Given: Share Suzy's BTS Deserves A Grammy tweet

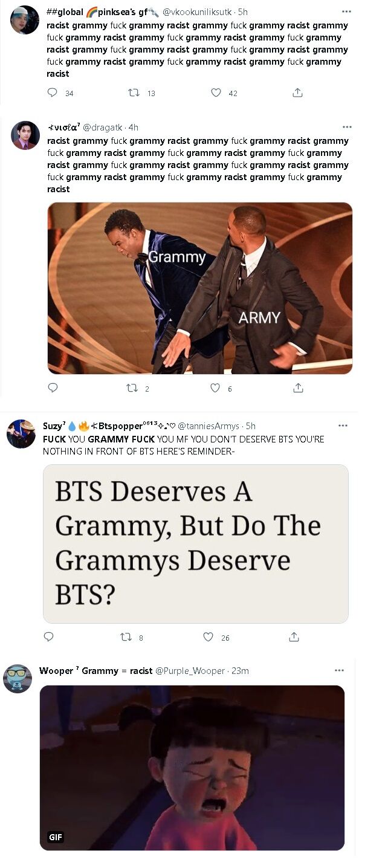Looking at the screenshot, I should tap(294, 636).
